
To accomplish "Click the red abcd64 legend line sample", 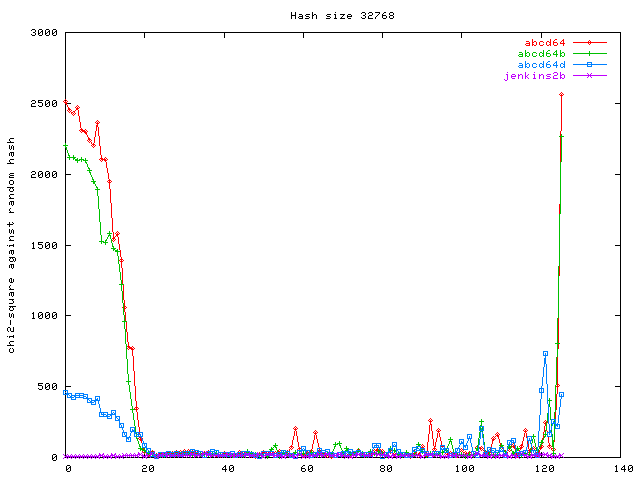I will (590, 42).
